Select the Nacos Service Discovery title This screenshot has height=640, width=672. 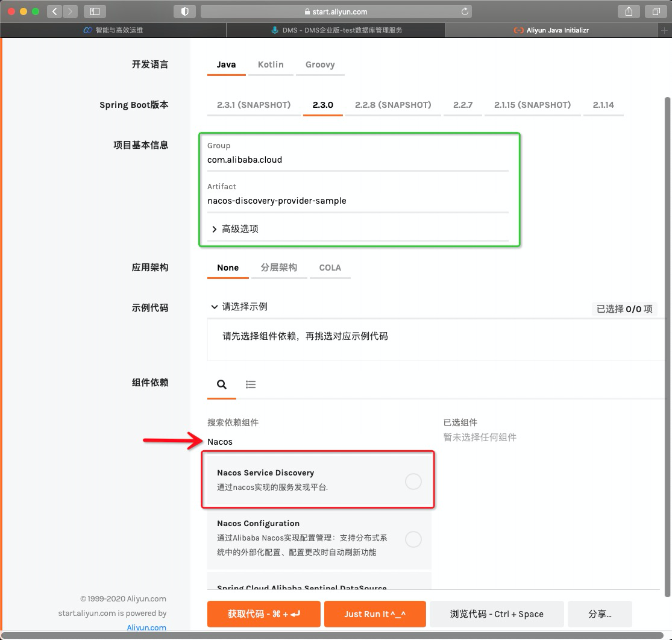coord(265,473)
